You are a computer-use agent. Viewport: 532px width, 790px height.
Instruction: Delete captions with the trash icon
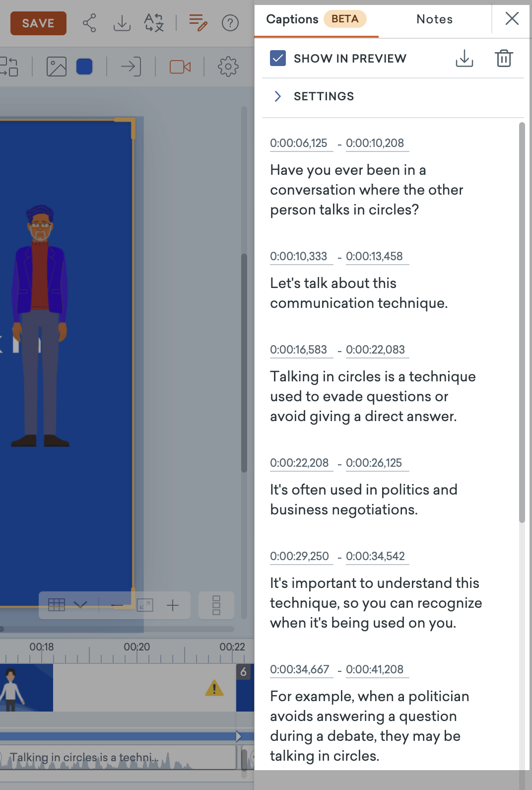coord(504,59)
